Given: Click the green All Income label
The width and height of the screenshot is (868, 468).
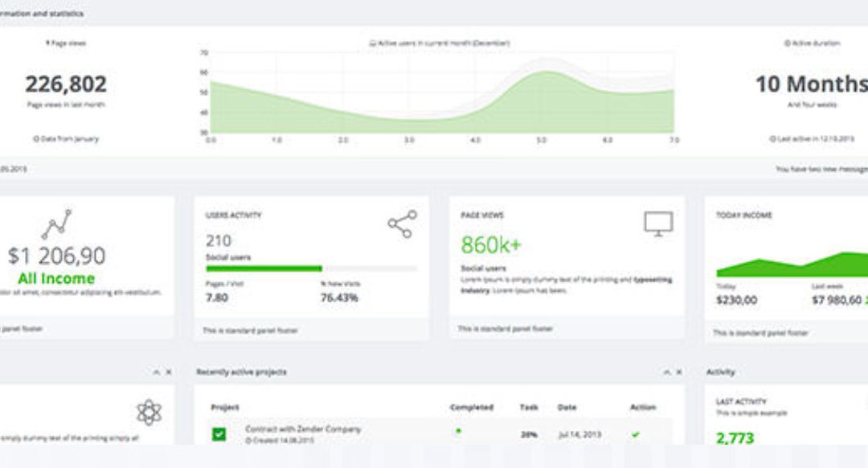Looking at the screenshot, I should click(x=56, y=279).
